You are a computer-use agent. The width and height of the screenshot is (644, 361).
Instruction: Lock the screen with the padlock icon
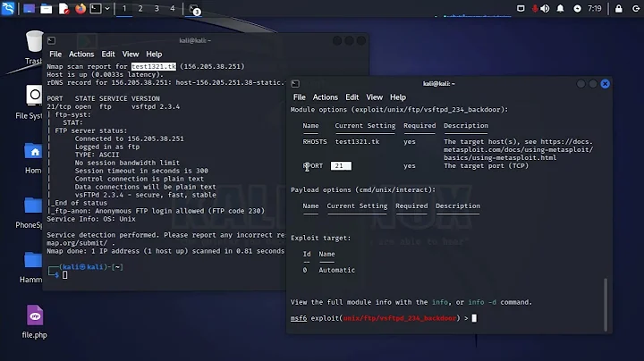pos(619,8)
